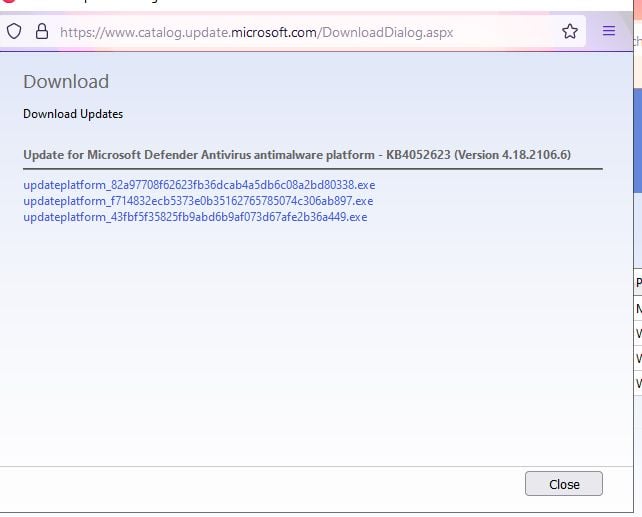The width and height of the screenshot is (642, 517).
Task: Select the KB4052623 update title heading text
Action: coord(297,155)
